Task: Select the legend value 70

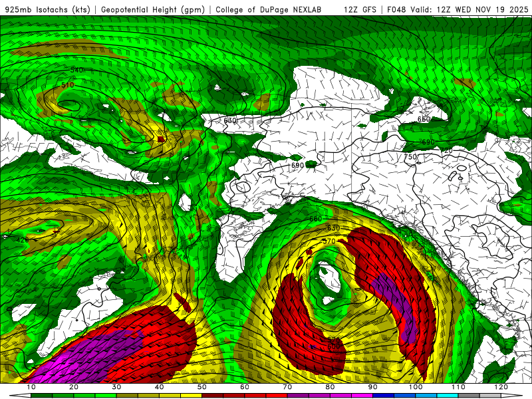Action: point(287,387)
